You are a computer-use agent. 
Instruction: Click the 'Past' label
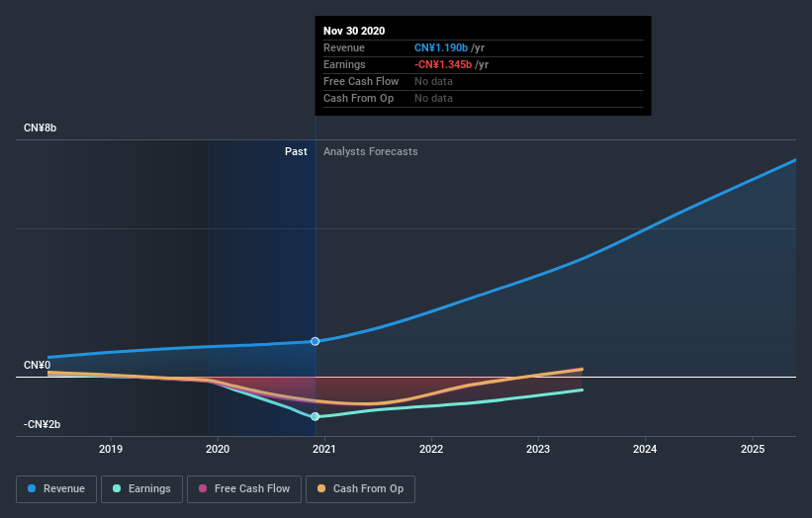point(296,151)
